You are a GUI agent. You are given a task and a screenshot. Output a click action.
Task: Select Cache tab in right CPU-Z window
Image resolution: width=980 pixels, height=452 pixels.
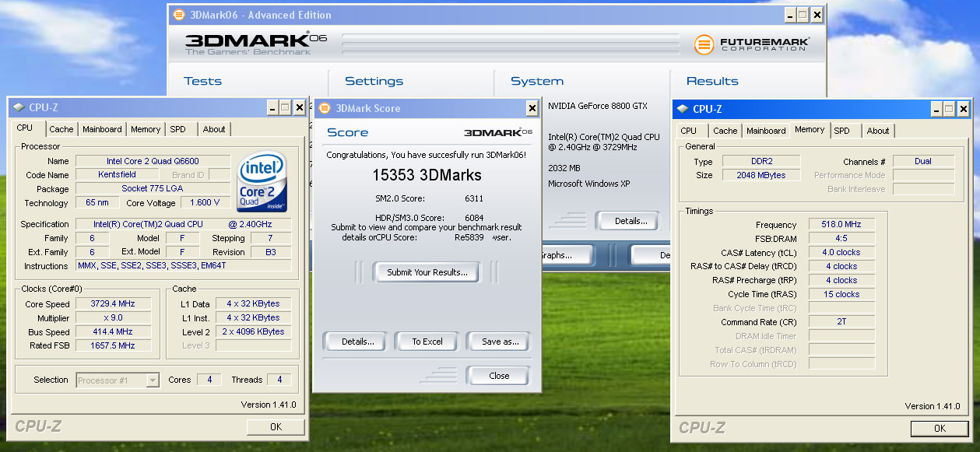pyautogui.click(x=725, y=131)
